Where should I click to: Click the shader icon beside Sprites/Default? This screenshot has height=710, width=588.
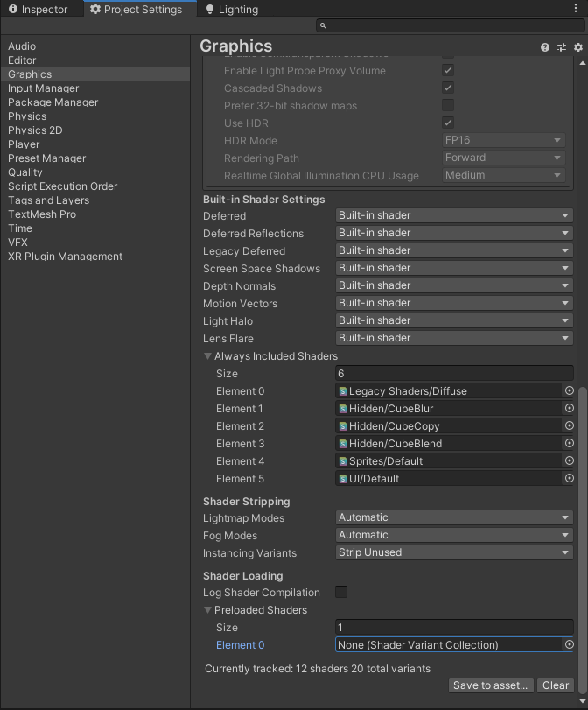[343, 461]
